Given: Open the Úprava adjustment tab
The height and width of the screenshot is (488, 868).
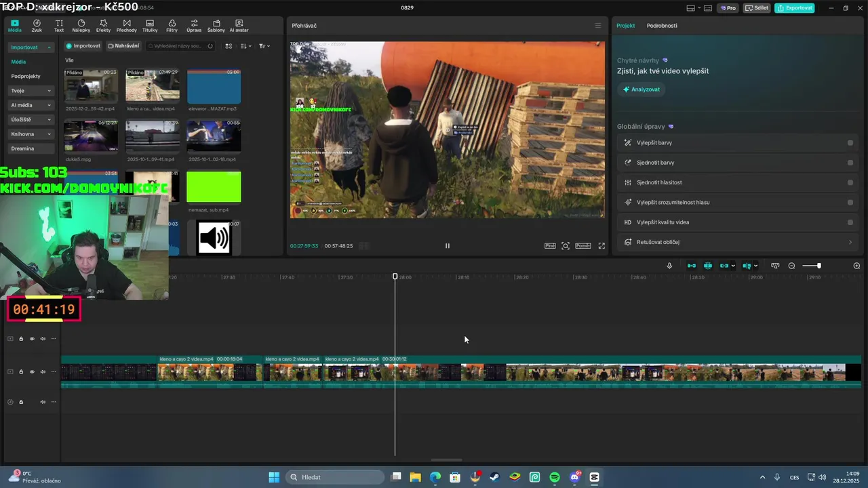Looking at the screenshot, I should tap(194, 26).
